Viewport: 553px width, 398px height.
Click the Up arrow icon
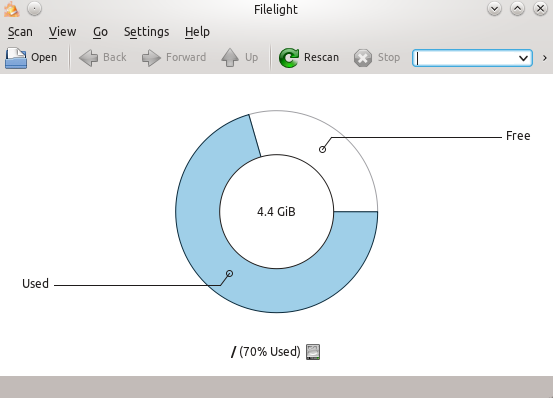pos(230,57)
